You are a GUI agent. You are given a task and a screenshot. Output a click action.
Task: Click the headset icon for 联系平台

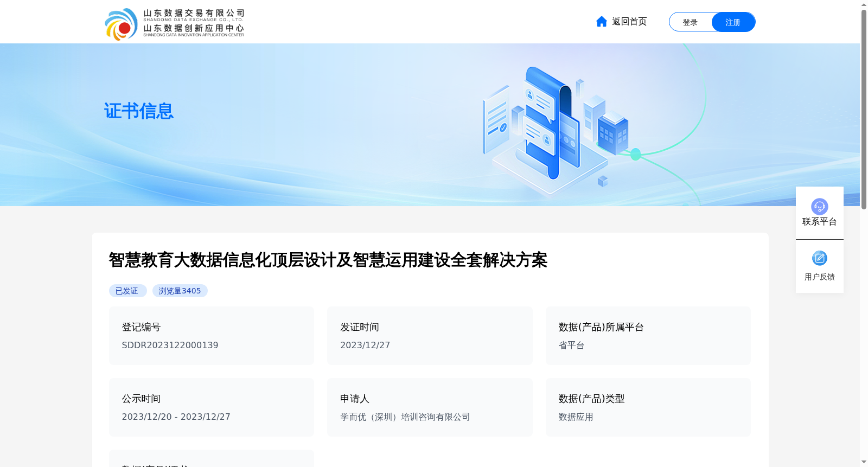pos(819,206)
